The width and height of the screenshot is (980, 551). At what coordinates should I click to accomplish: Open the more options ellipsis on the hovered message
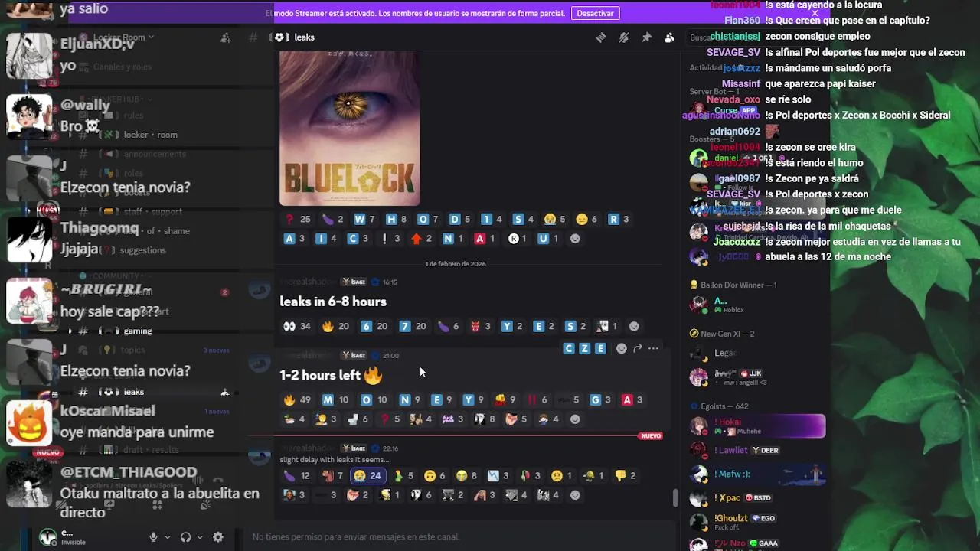click(653, 348)
